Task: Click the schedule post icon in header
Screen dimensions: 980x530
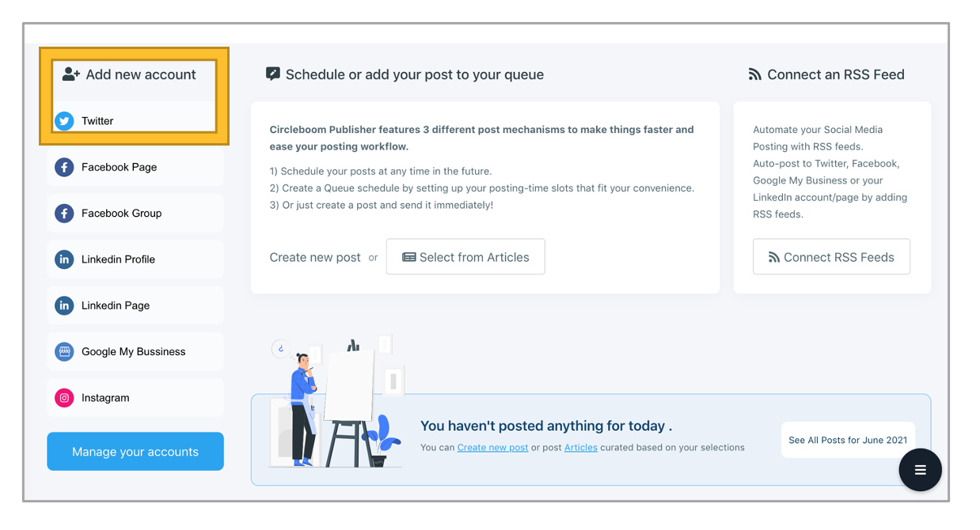Action: (273, 74)
